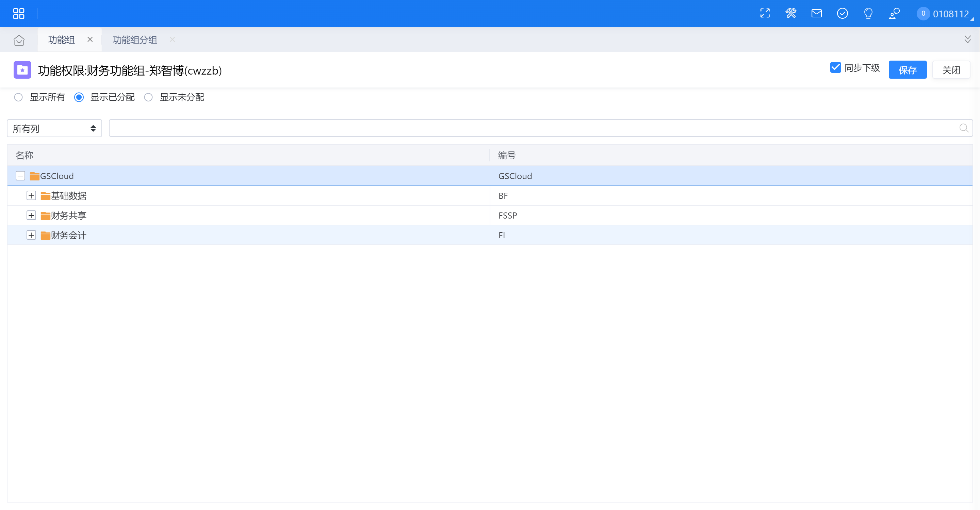Select the 基础数据 row name
Image resolution: width=980 pixels, height=510 pixels.
(x=69, y=196)
